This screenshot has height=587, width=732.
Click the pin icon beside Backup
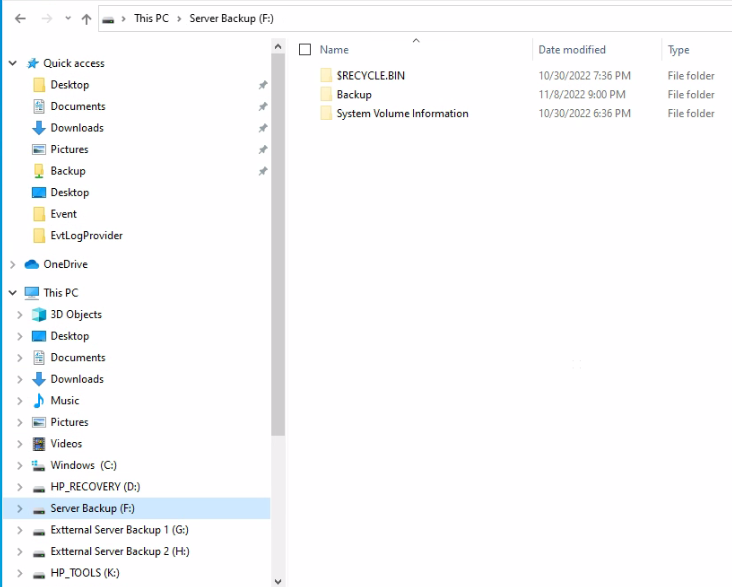point(263,171)
